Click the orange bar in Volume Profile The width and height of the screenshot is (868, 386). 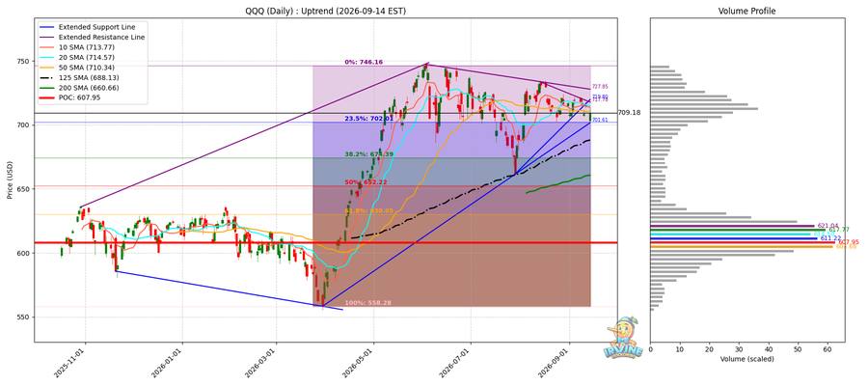pos(742,246)
